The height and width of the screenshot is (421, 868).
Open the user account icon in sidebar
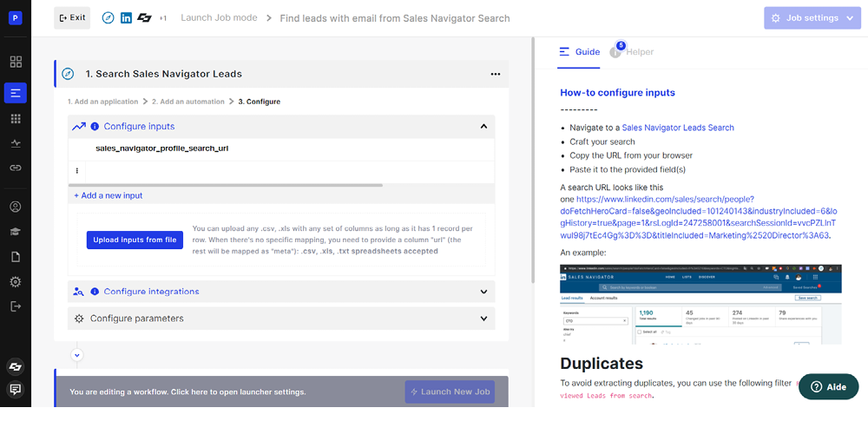tap(16, 207)
